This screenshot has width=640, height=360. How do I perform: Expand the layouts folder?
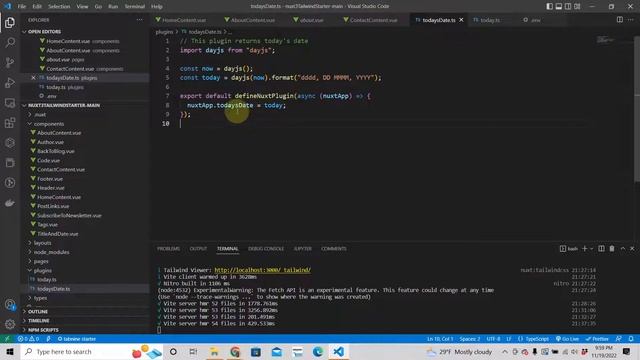85,243
